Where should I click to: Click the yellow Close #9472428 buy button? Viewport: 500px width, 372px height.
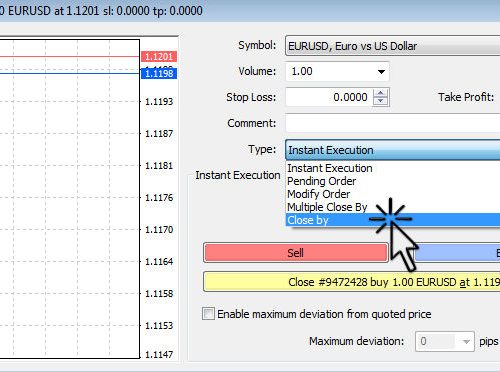pos(352,282)
